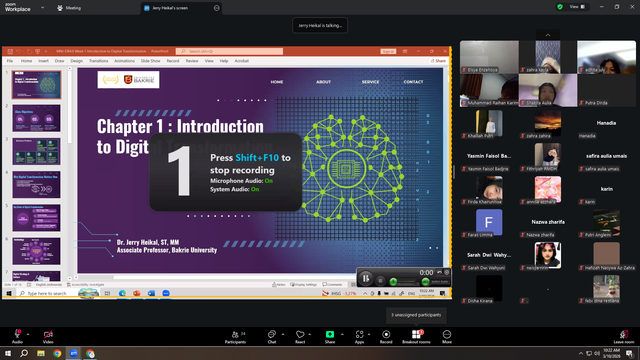The height and width of the screenshot is (360, 640).
Task: Show hidden system tray icons on local taskbar
Action: point(581,353)
